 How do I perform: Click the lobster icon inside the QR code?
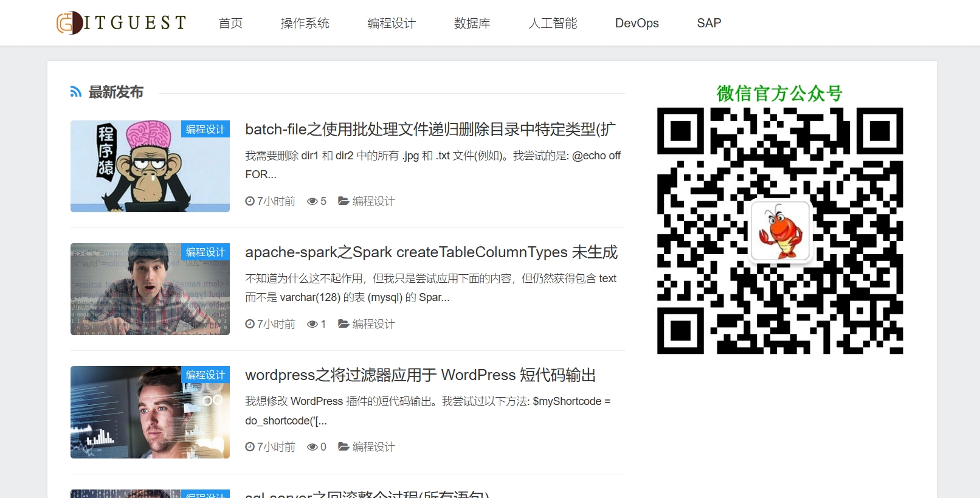pyautogui.click(x=781, y=232)
